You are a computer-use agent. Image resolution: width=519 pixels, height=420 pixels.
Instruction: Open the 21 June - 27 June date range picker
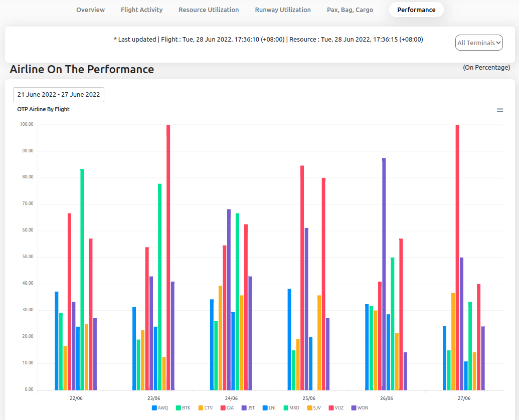tap(59, 94)
